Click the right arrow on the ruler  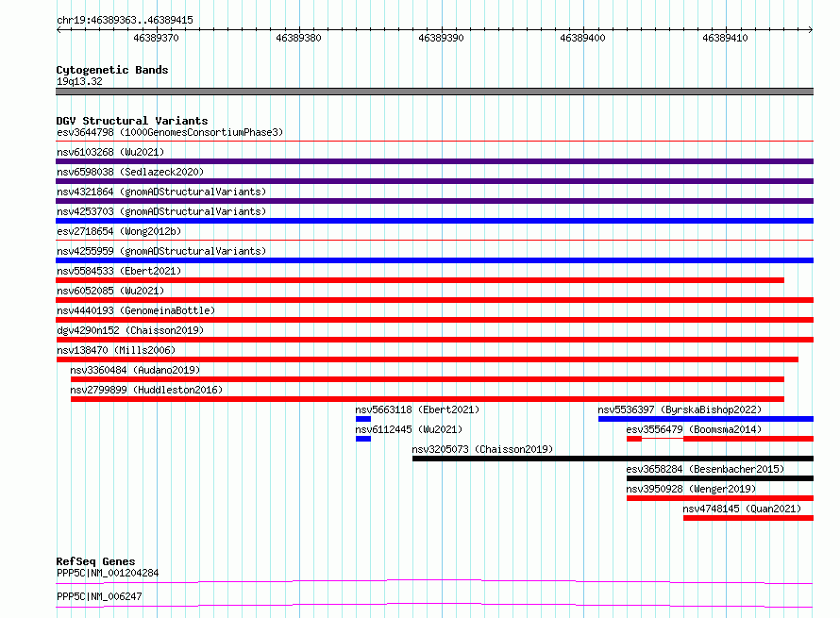[810, 30]
